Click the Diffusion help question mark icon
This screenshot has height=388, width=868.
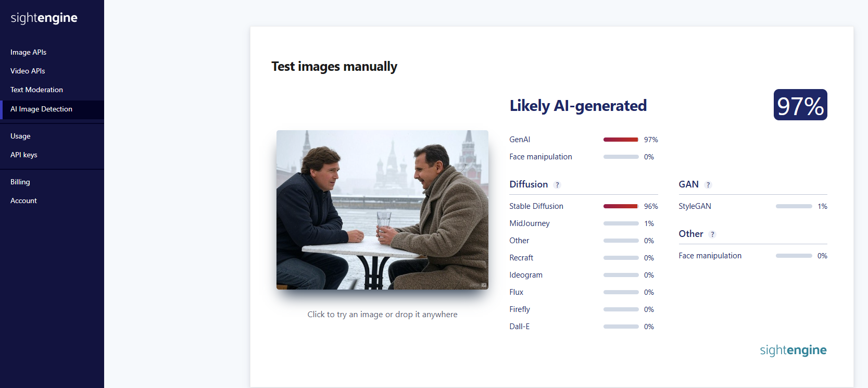(x=557, y=185)
